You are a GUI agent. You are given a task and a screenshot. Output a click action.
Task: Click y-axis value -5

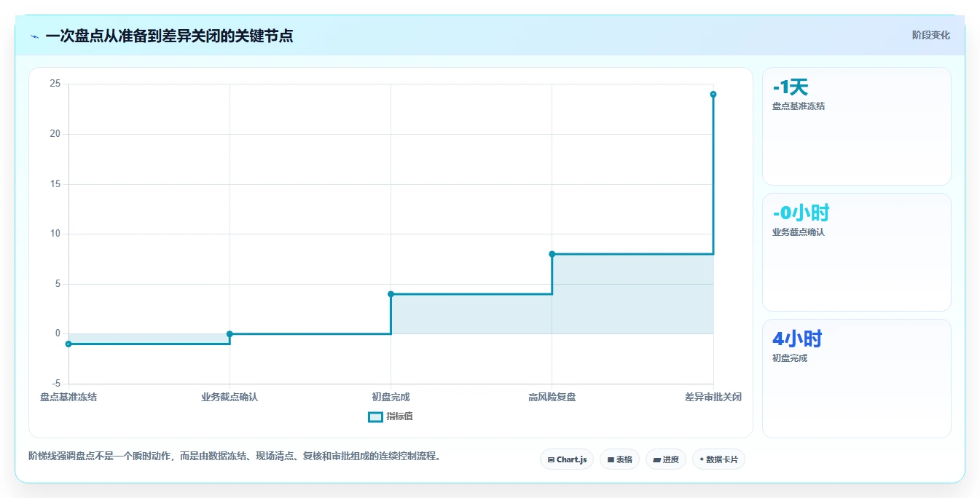[56, 384]
